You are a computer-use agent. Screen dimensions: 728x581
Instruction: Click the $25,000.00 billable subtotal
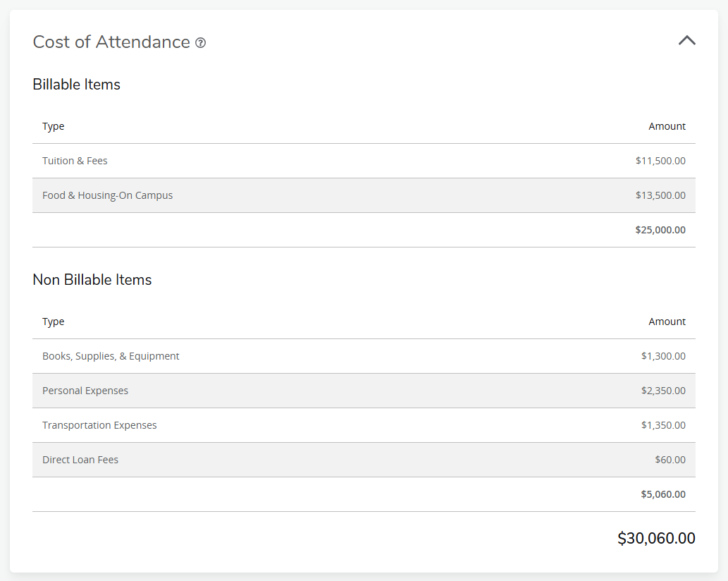click(660, 230)
